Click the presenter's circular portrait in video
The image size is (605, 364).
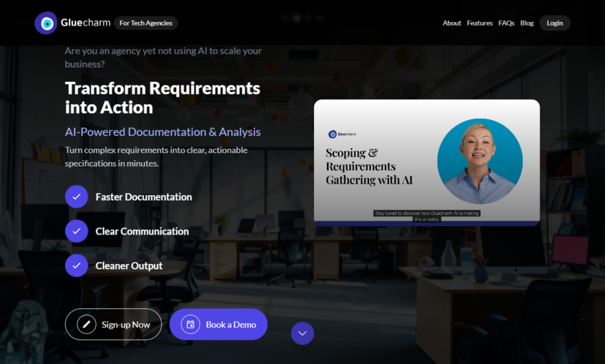point(480,161)
